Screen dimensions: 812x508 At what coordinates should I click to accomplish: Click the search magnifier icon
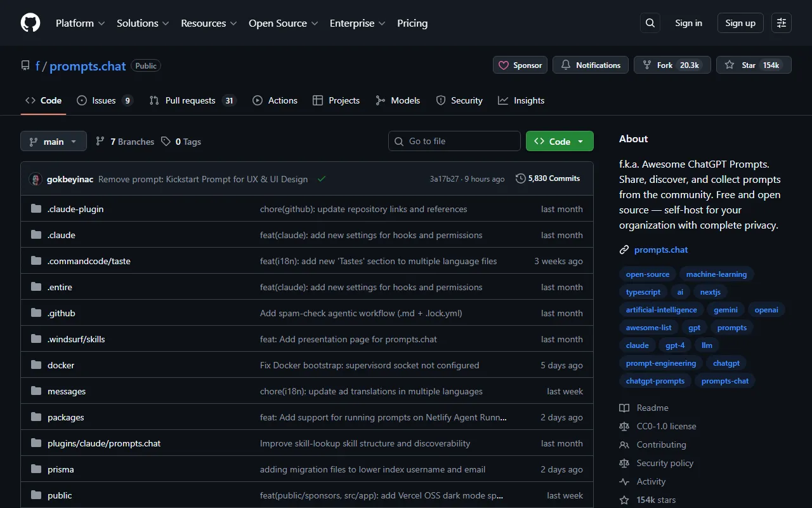point(650,23)
